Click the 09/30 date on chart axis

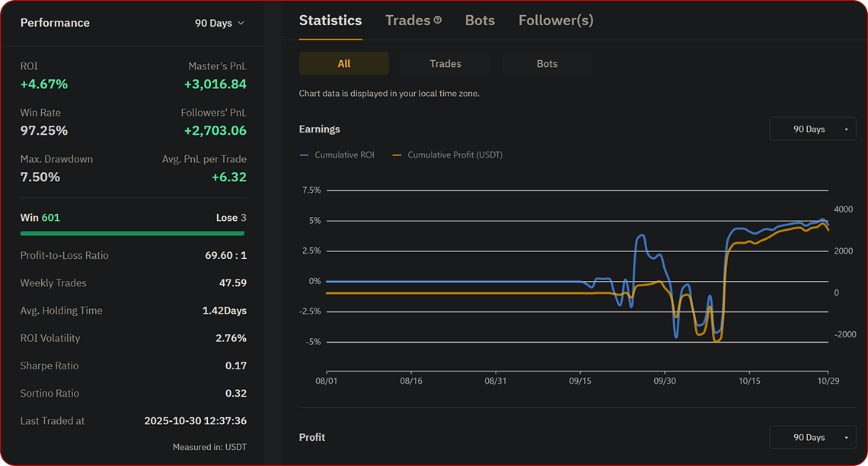coord(665,379)
